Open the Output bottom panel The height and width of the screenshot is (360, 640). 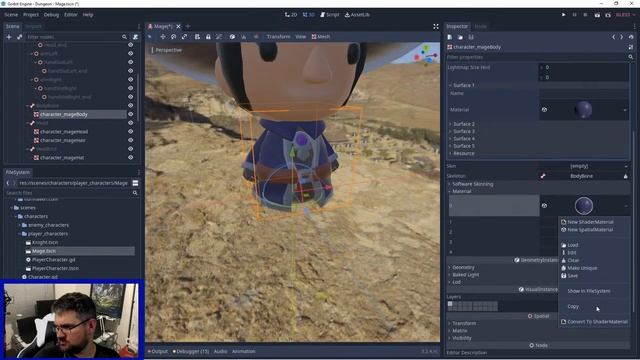pos(158,351)
